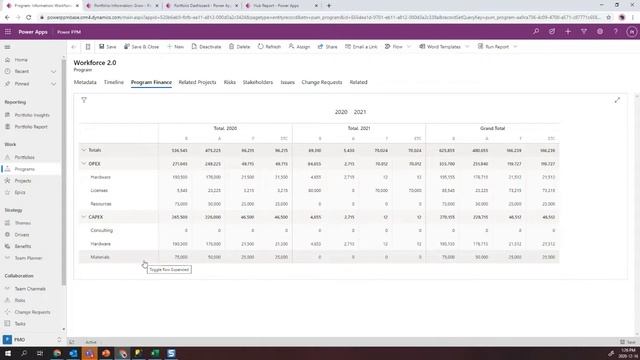Create a New record

(x=176, y=47)
